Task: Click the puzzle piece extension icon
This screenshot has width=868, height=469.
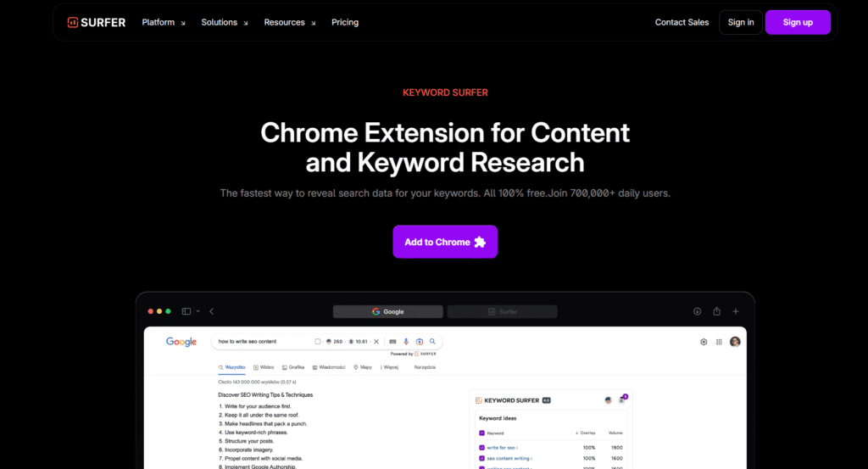Action: click(x=480, y=242)
